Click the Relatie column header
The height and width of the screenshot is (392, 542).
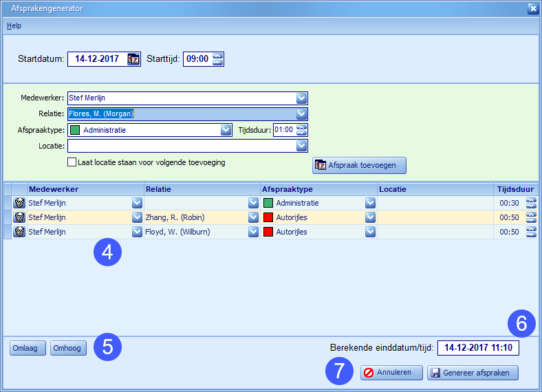click(202, 189)
